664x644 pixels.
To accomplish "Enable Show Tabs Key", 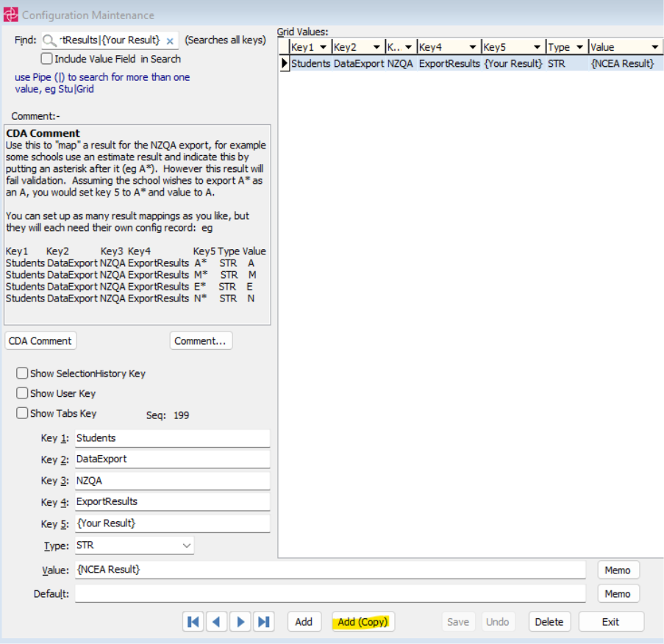I will pos(22,413).
